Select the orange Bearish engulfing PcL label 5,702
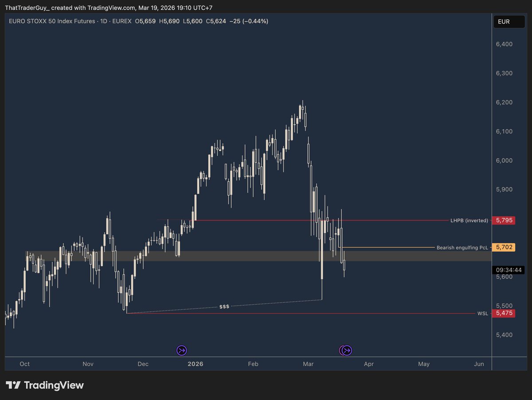The image size is (532, 400). click(504, 247)
